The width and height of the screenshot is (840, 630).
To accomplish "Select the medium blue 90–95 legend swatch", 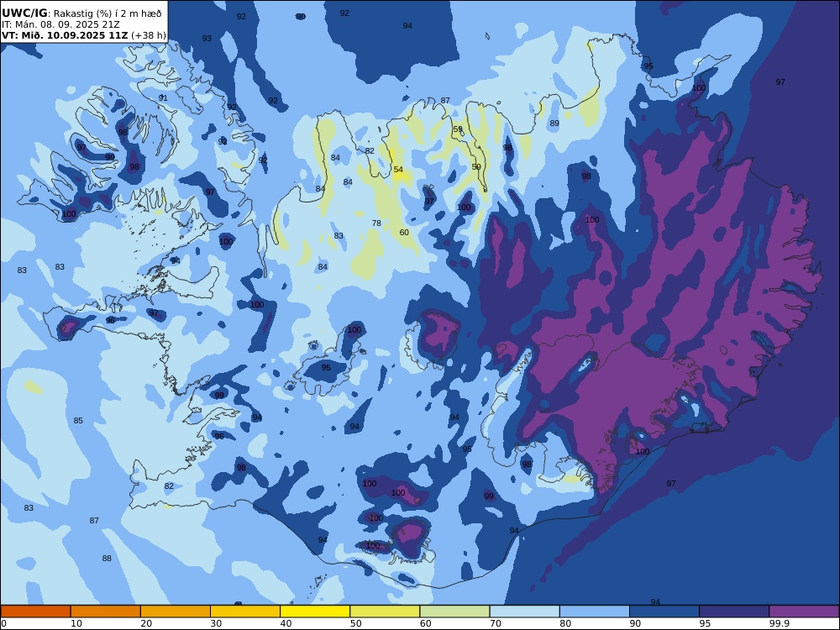I will click(x=664, y=612).
